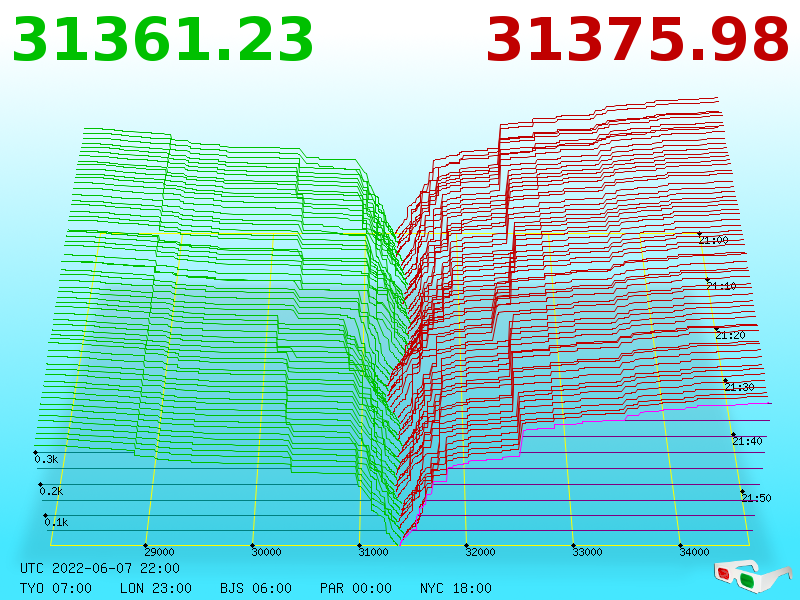This screenshot has height=600, width=800.
Task: Click the TYO 07:00 Tokyo time
Action: [x=56, y=588]
